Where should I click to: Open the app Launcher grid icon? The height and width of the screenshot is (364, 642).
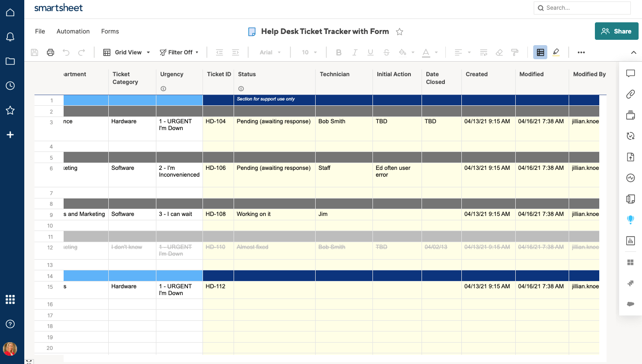point(10,299)
